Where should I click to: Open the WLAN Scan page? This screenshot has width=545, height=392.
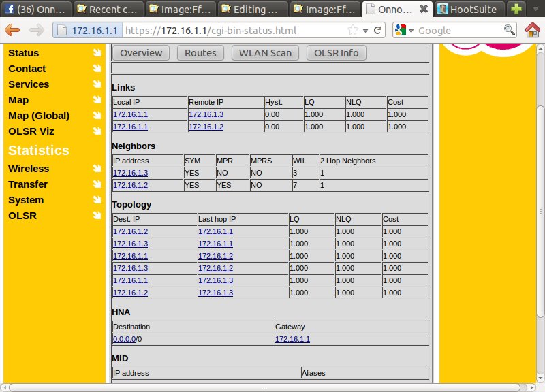click(x=265, y=53)
